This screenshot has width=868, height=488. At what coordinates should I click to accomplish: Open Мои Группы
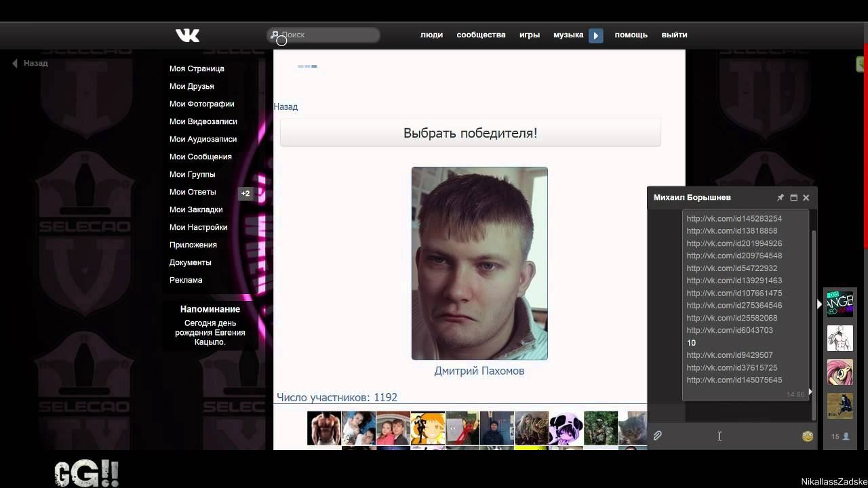coord(193,174)
